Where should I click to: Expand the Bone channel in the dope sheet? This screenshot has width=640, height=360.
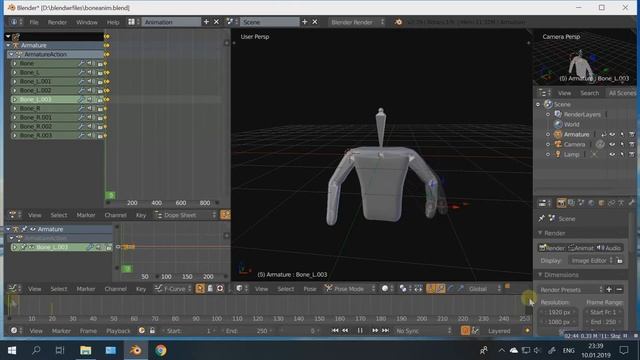(15, 63)
